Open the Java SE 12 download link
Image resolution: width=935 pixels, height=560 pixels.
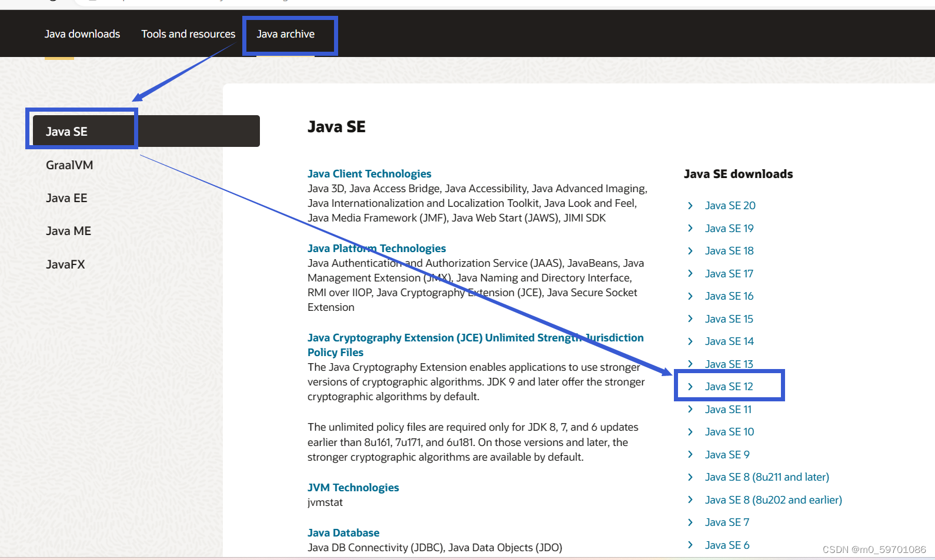729,387
